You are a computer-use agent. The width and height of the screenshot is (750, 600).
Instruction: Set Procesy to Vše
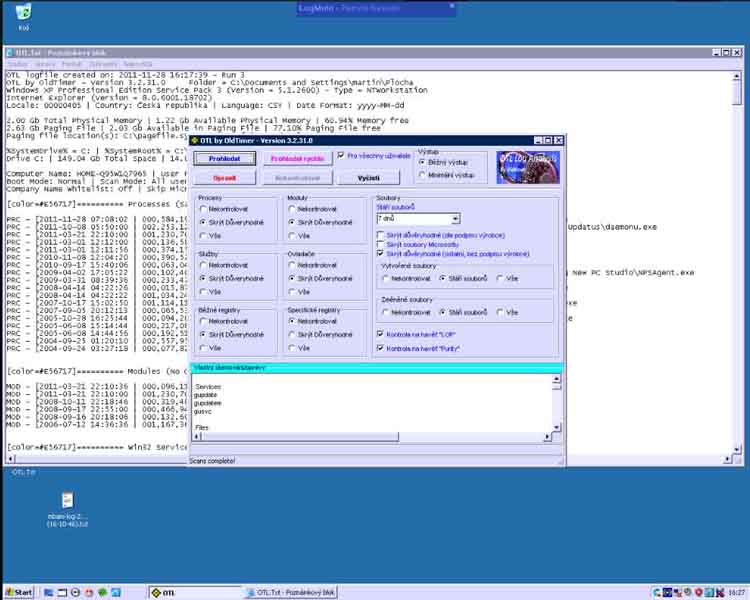203,236
